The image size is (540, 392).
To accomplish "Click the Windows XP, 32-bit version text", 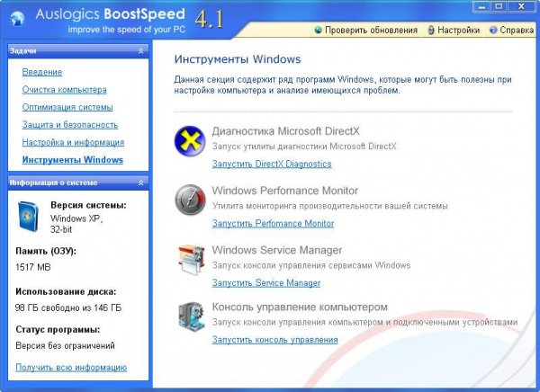I will pos(76,224).
